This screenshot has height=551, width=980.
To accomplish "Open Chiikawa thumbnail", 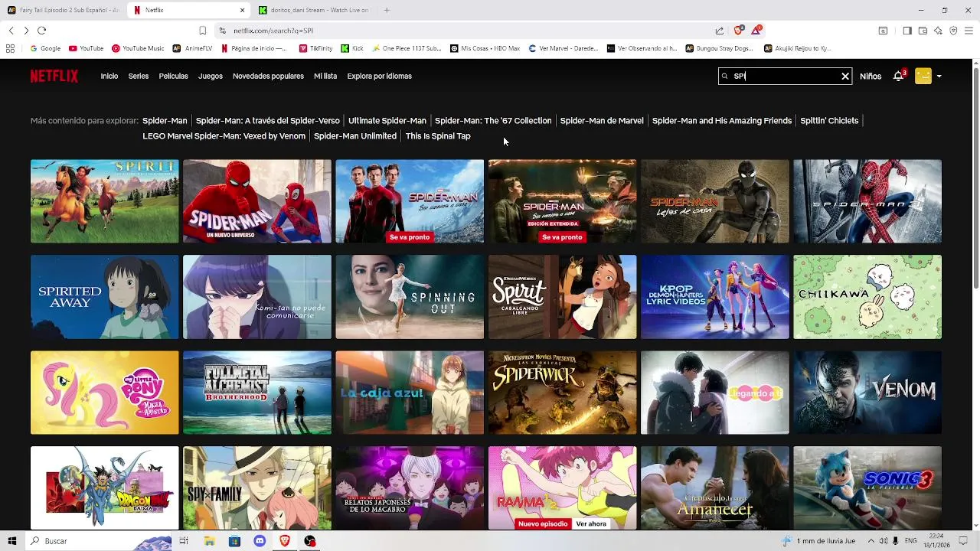I will coord(867,297).
